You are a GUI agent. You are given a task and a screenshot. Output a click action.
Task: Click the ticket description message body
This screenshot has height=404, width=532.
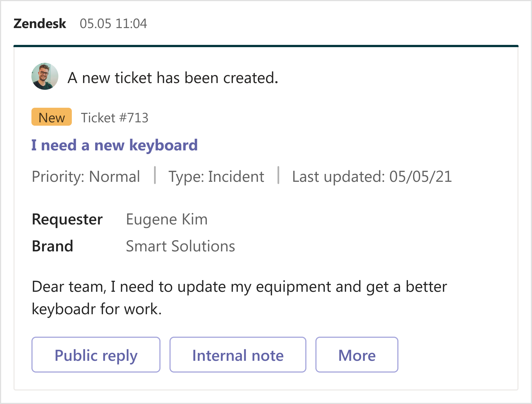point(239,287)
